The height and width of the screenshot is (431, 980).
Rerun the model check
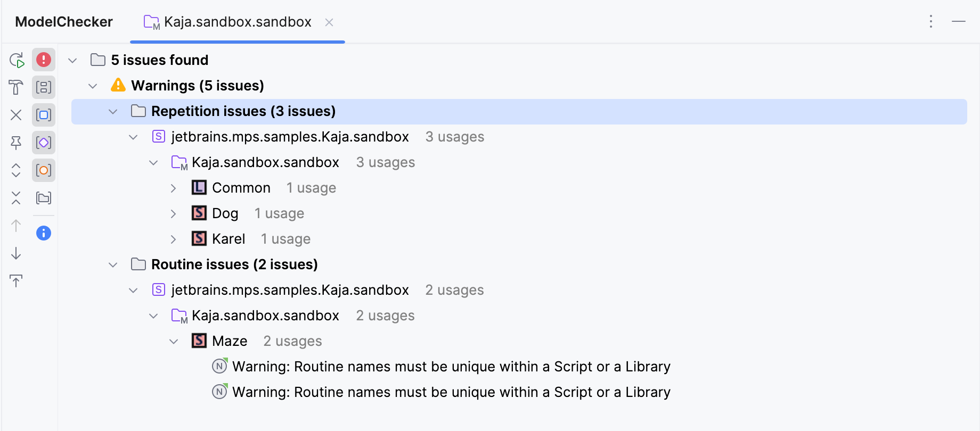[16, 60]
